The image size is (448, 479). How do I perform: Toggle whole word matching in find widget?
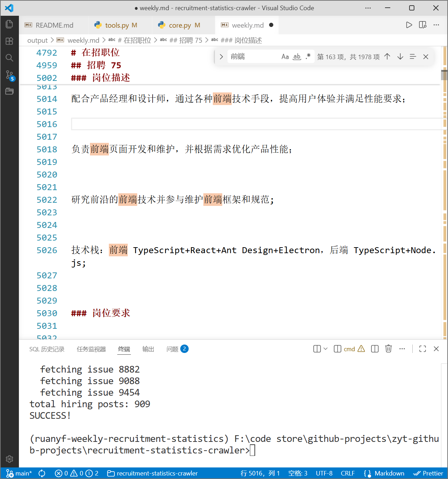click(297, 56)
